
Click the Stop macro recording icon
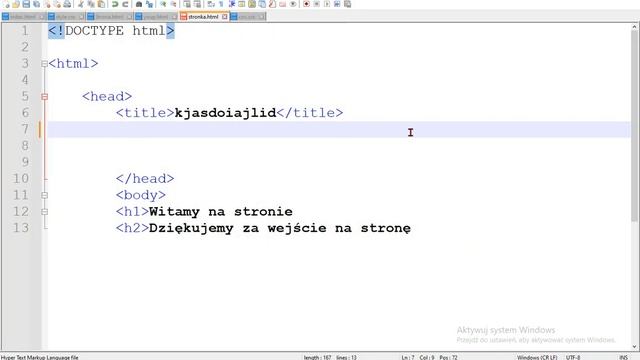316,4
